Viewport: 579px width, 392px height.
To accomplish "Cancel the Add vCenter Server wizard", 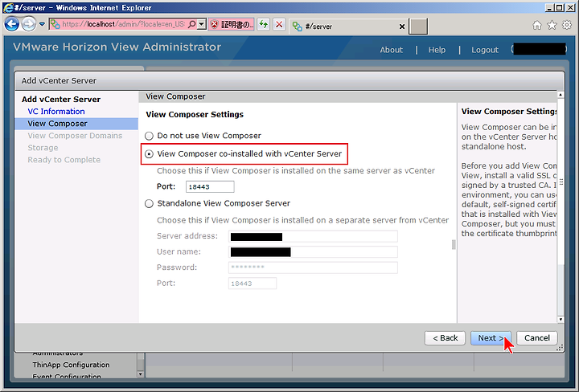I will point(537,338).
